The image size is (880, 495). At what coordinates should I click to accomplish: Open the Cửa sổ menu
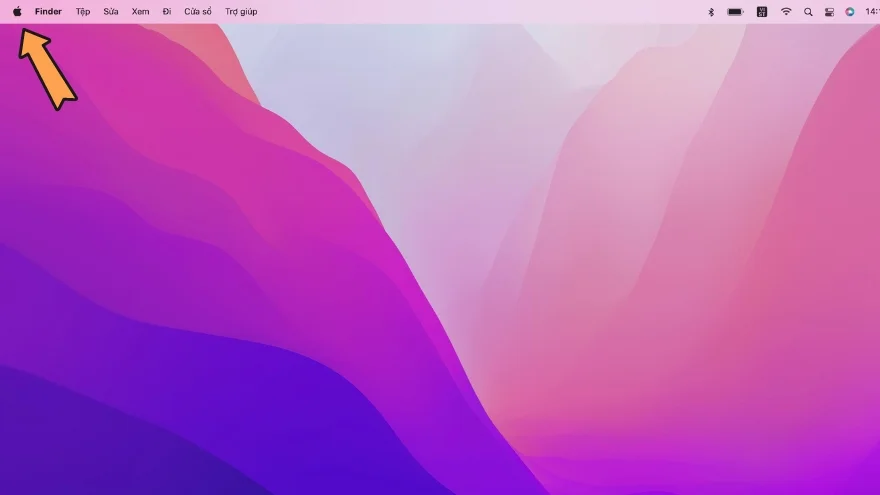pyautogui.click(x=198, y=12)
